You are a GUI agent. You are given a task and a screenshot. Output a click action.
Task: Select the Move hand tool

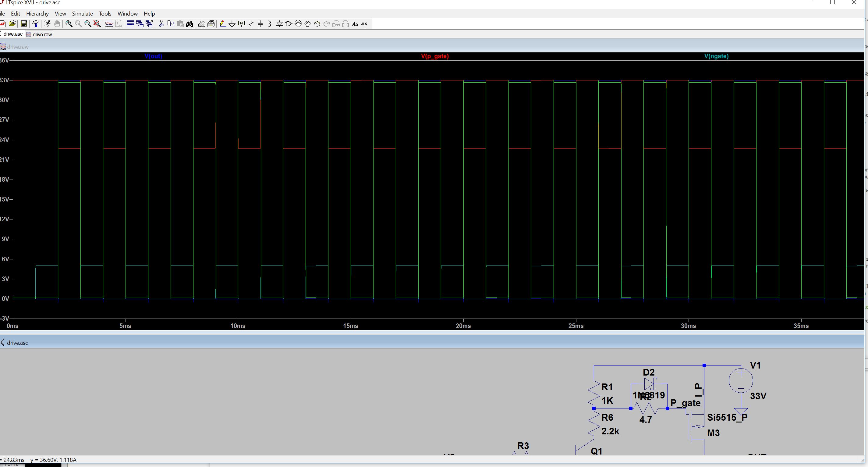pyautogui.click(x=298, y=23)
